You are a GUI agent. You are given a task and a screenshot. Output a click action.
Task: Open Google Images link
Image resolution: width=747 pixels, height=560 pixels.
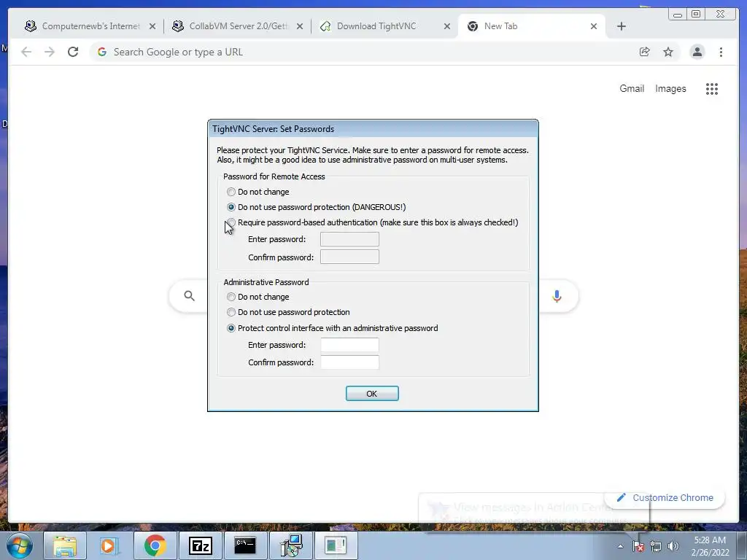point(670,88)
